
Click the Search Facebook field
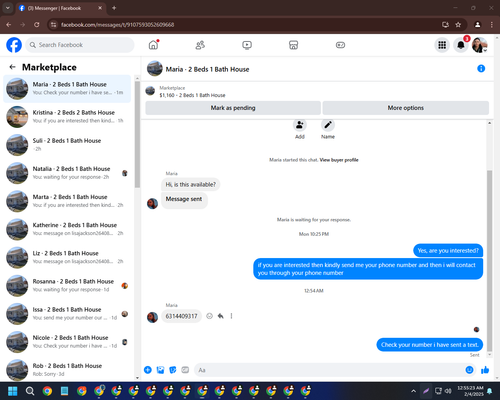(80, 45)
